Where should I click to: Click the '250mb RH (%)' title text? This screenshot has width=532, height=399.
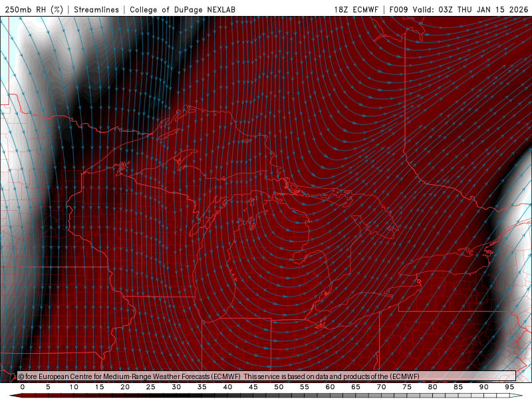(x=34, y=9)
